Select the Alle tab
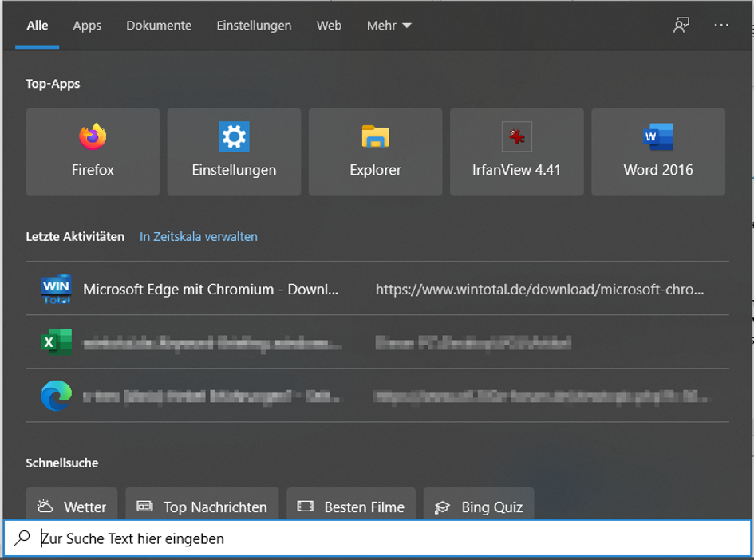The width and height of the screenshot is (754, 560). 37,26
